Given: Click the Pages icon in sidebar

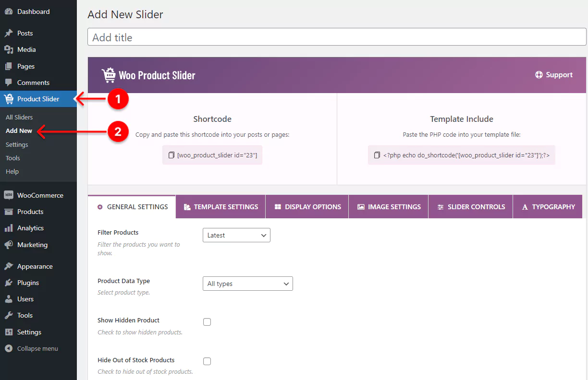Looking at the screenshot, I should [9, 66].
